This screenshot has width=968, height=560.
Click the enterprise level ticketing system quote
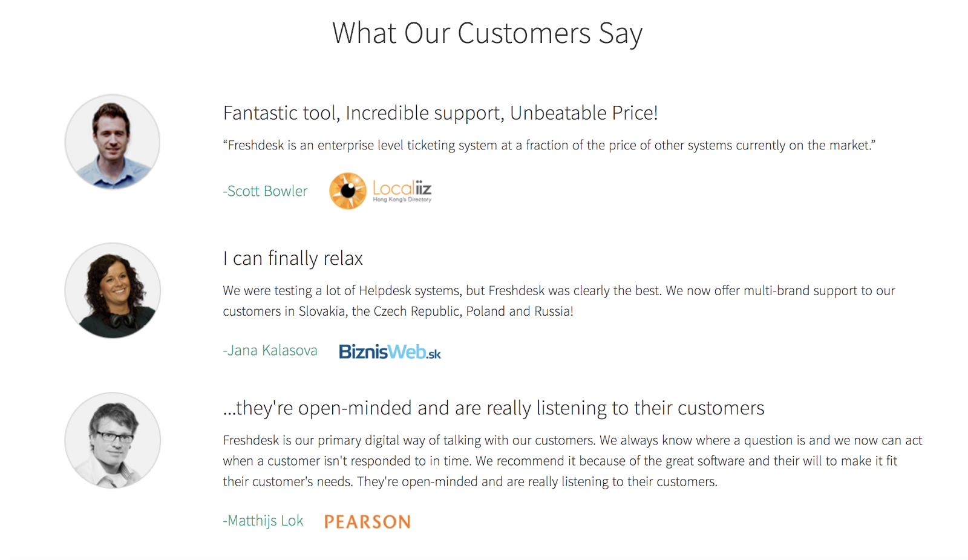coord(549,145)
